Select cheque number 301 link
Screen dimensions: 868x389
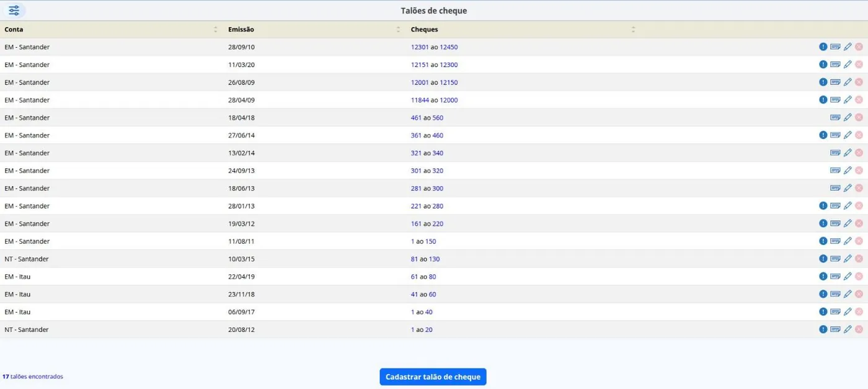coord(416,171)
